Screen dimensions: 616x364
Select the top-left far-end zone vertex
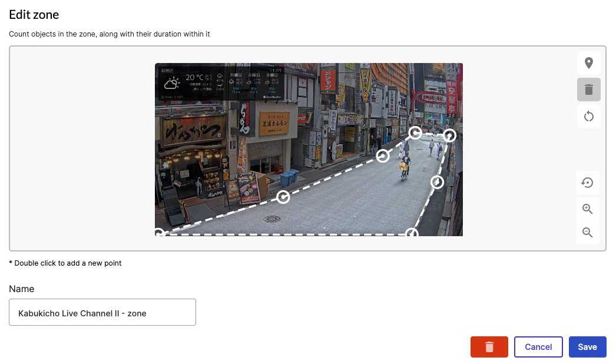(x=415, y=132)
